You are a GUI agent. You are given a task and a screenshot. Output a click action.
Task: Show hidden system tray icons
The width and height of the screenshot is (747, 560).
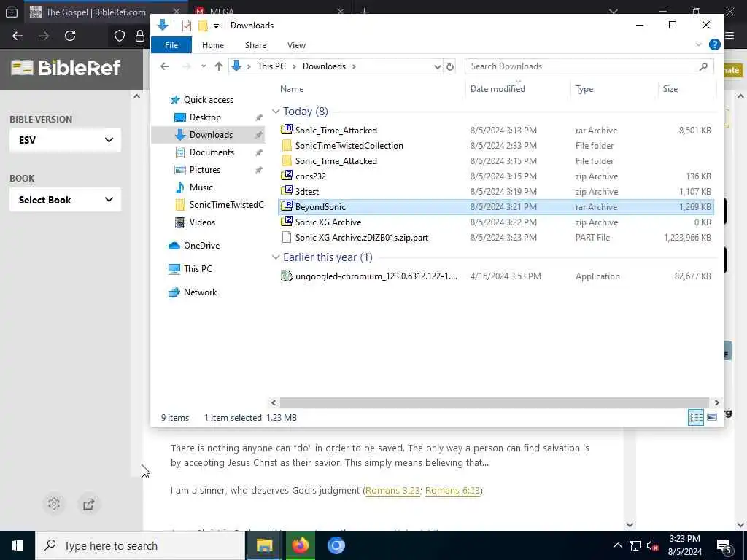617,545
